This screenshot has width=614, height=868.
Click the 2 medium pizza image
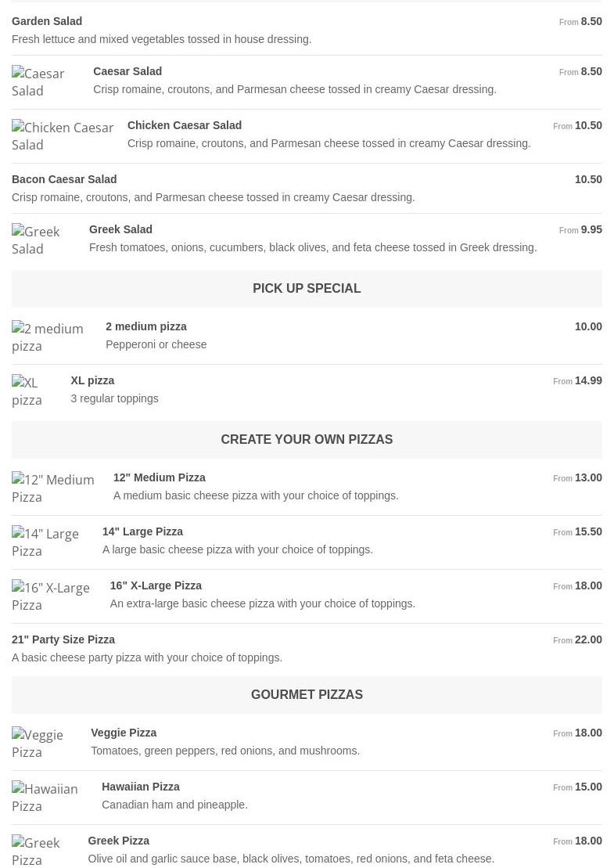[x=48, y=337]
